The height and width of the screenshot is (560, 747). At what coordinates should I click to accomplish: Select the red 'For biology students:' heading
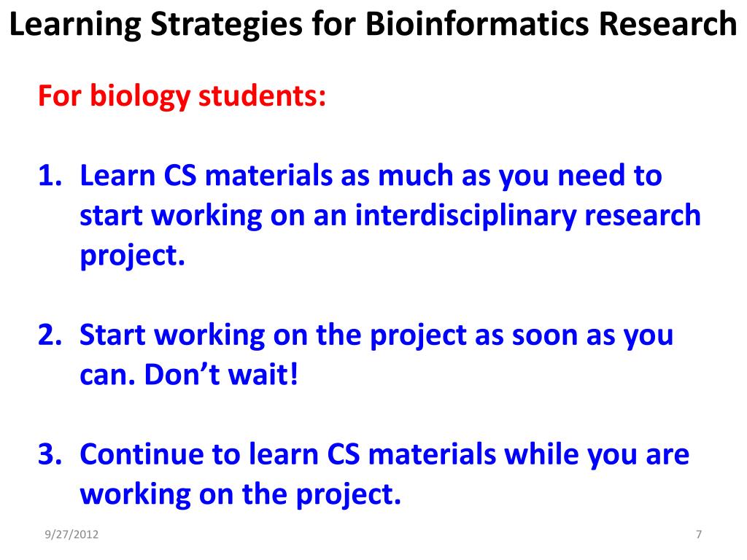pyautogui.click(x=182, y=97)
